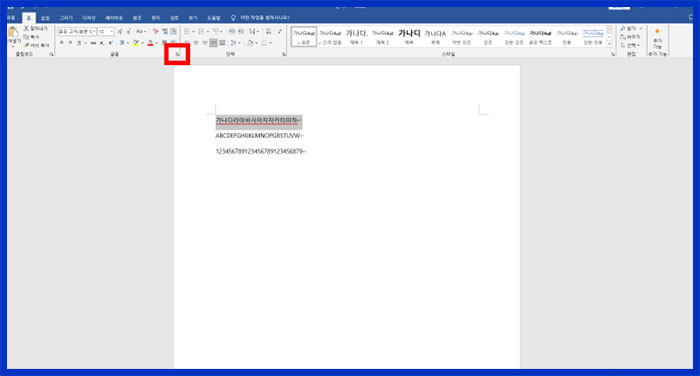Click the Tell Me search field
This screenshot has width=700, height=376.
pos(265,17)
